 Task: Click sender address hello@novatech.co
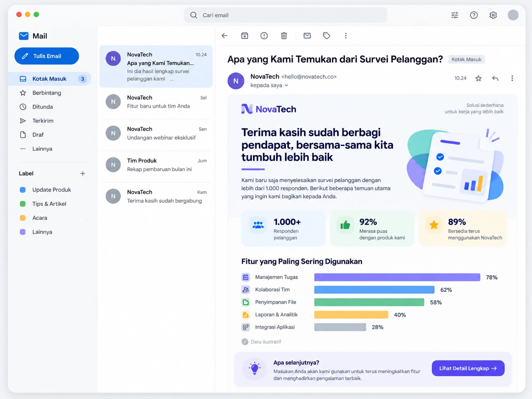309,77
